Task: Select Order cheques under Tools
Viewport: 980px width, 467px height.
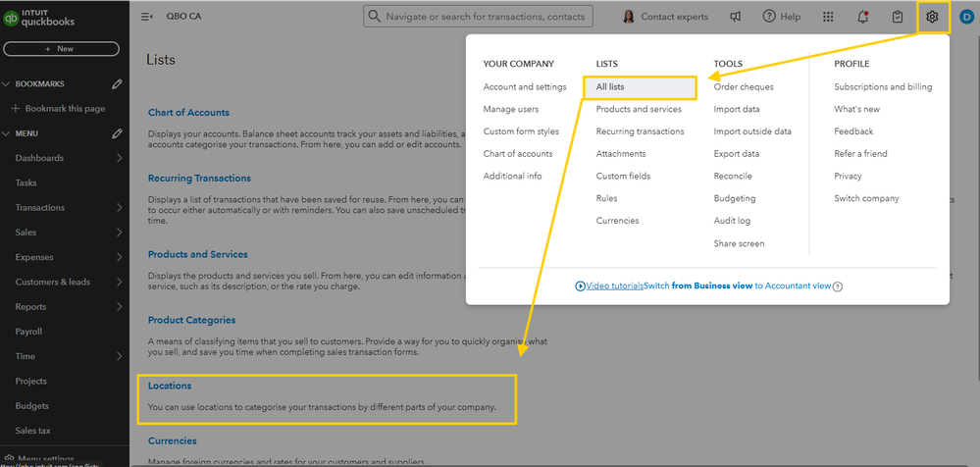Action: 744,87
